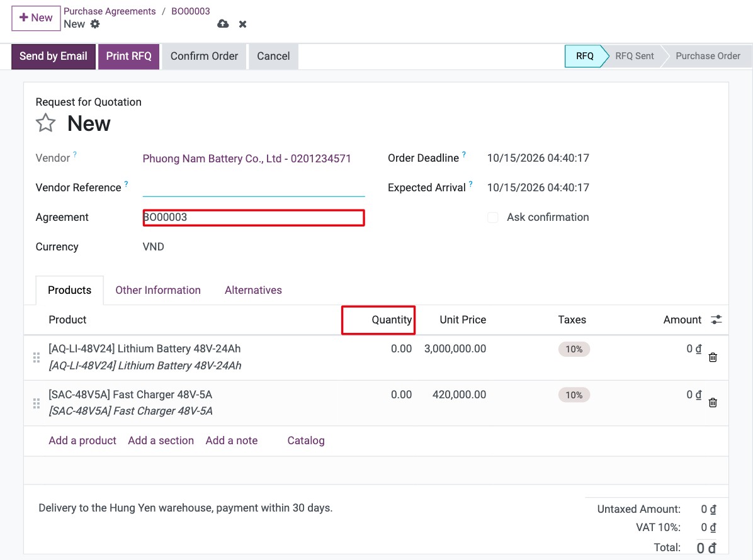The image size is (753, 560).
Task: Click the 10% tax tag on Fast Charger row
Action: (x=574, y=395)
